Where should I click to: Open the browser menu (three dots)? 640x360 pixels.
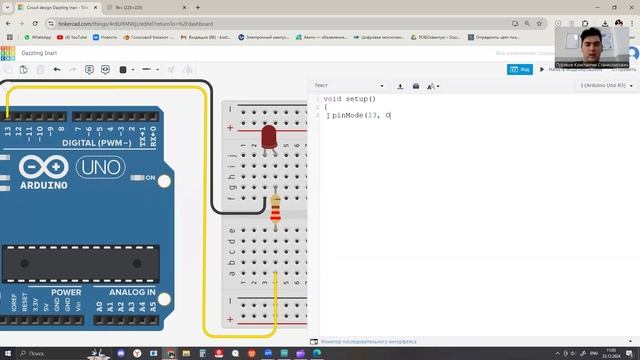pyautogui.click(x=632, y=24)
